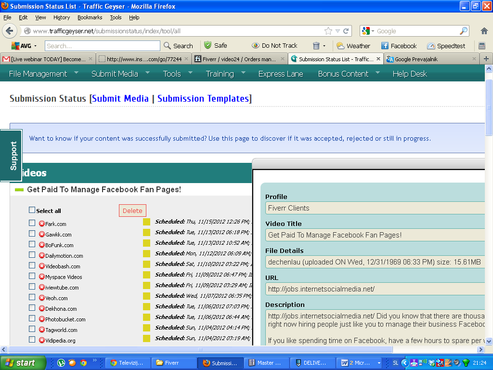Open the Help Desk page
The width and height of the screenshot is (493, 370).
coord(409,74)
